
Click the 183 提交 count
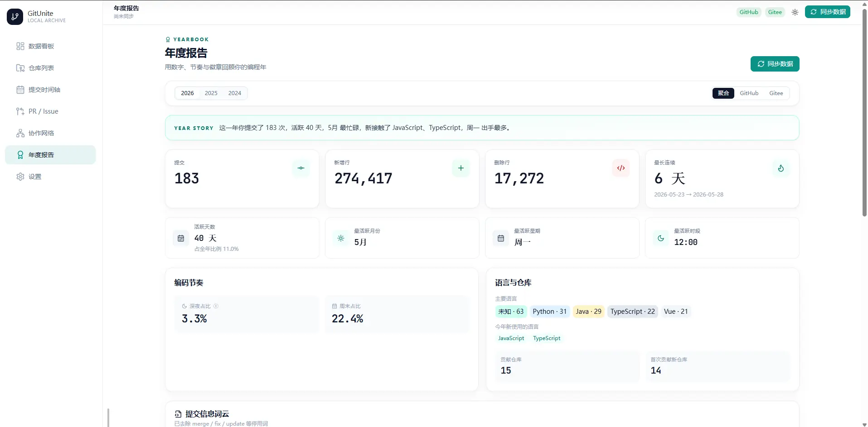click(x=187, y=178)
